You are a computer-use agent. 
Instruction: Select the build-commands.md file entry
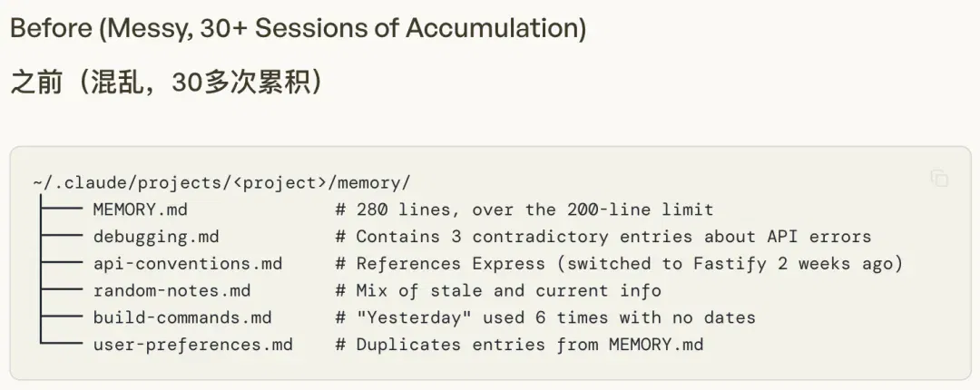(181, 317)
